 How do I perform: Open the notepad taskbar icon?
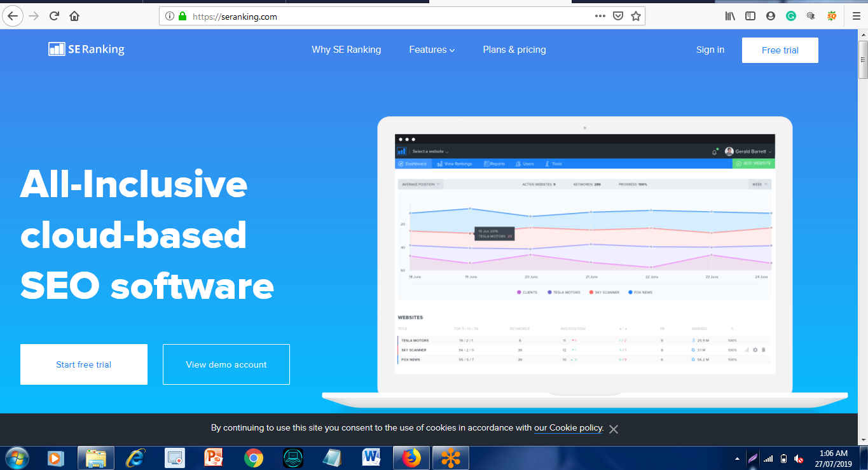pos(333,458)
